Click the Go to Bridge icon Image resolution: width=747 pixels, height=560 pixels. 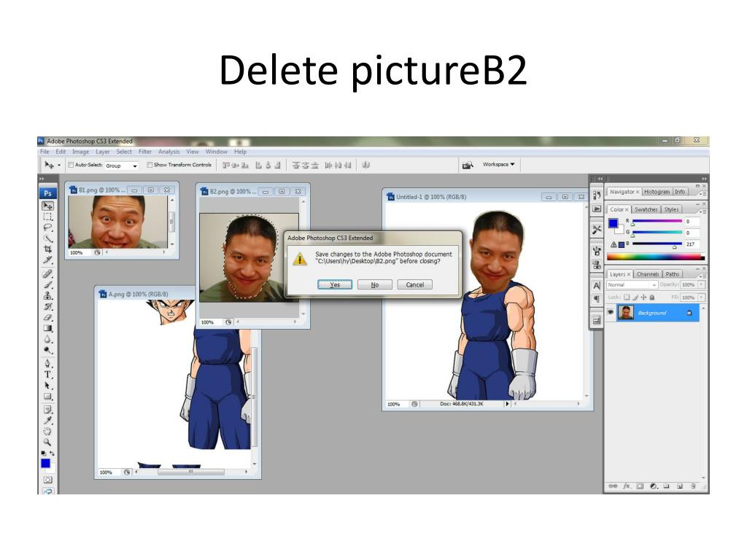[x=468, y=165]
